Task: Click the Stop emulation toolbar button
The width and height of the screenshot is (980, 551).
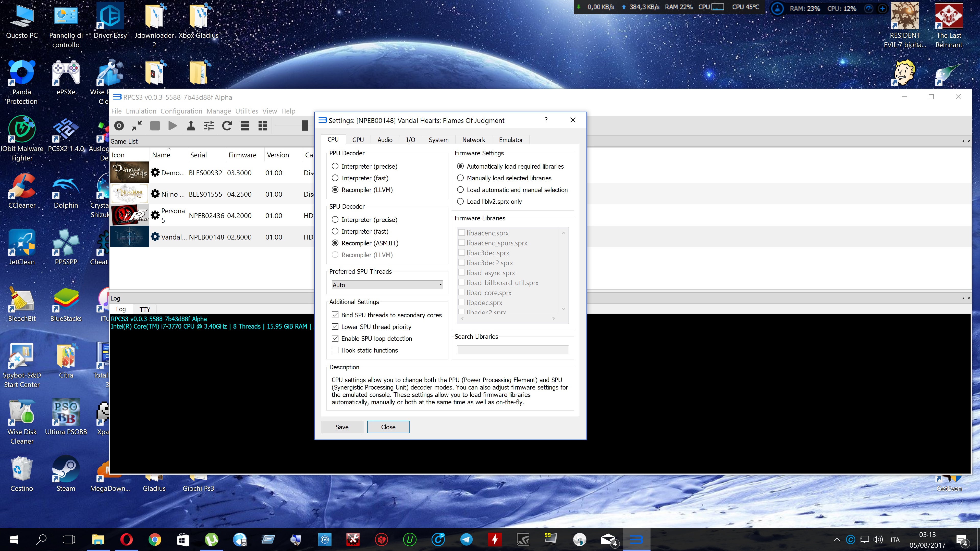Action: click(x=155, y=126)
